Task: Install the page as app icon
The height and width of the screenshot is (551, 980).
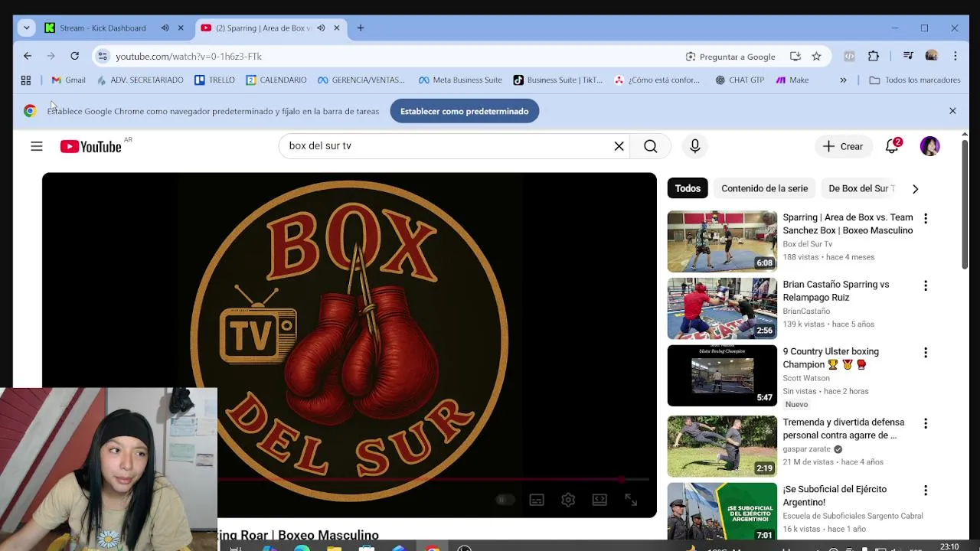Action: (795, 56)
